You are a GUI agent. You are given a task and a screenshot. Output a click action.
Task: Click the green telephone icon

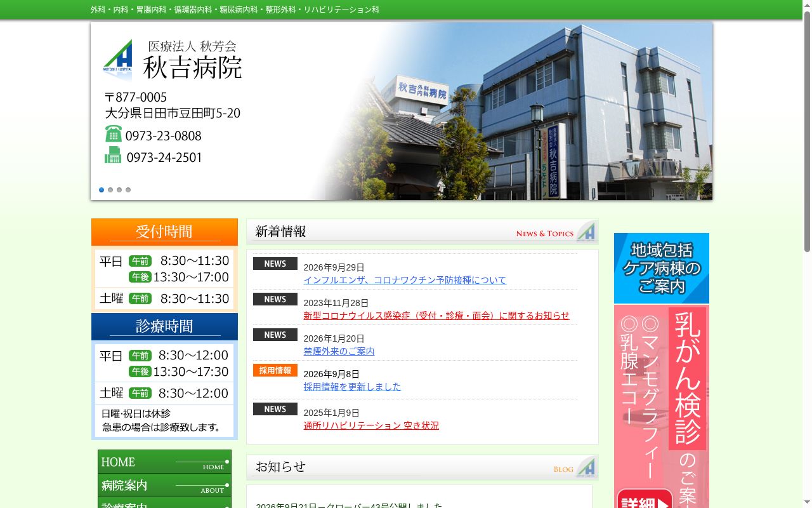pyautogui.click(x=114, y=134)
